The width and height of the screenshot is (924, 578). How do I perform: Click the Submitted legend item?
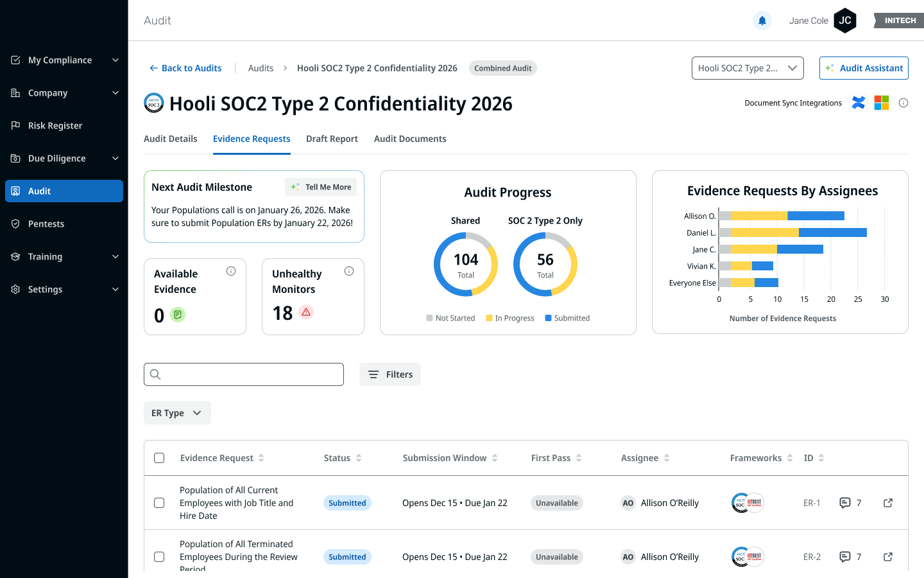567,318
